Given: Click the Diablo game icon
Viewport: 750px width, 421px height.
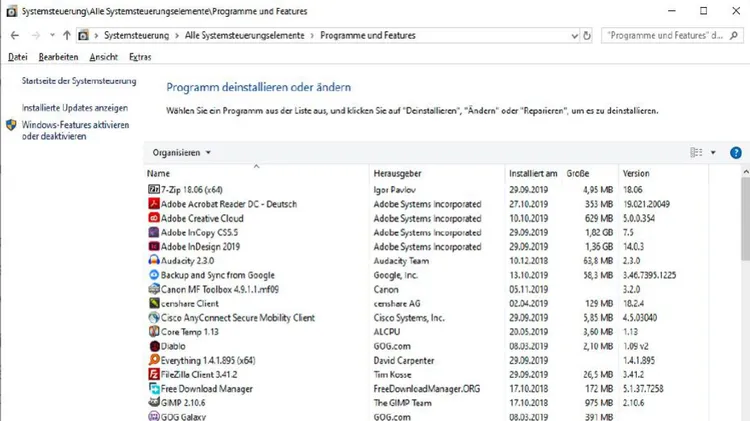Looking at the screenshot, I should [x=154, y=346].
